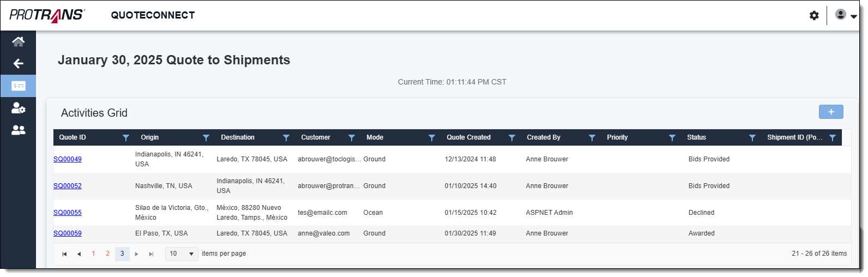Filter the Quote Created column
868x277 pixels.
pyautogui.click(x=512, y=138)
